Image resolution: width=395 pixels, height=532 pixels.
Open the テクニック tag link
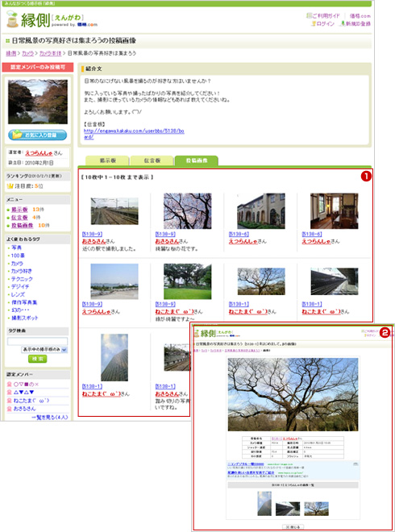[22, 279]
